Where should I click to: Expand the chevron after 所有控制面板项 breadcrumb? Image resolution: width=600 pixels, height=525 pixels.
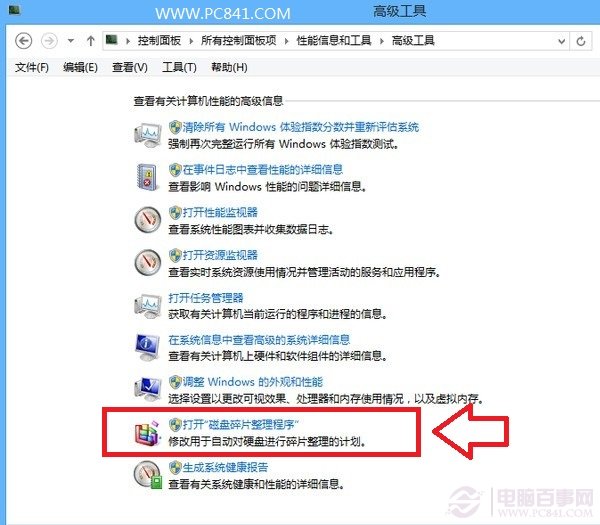tap(287, 41)
